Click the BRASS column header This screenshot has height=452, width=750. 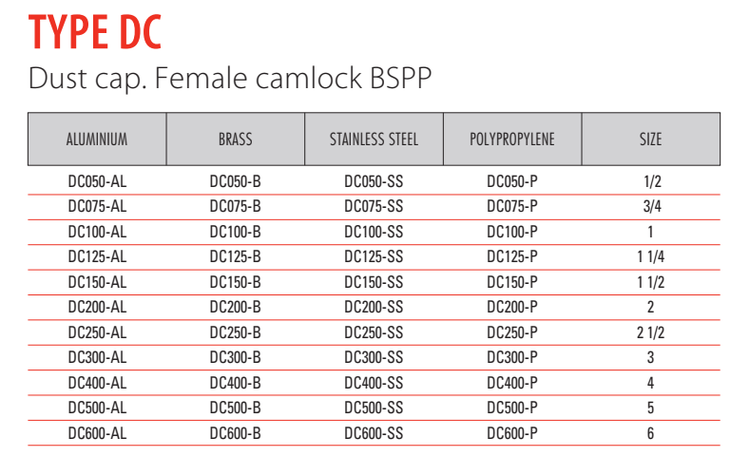(x=235, y=140)
